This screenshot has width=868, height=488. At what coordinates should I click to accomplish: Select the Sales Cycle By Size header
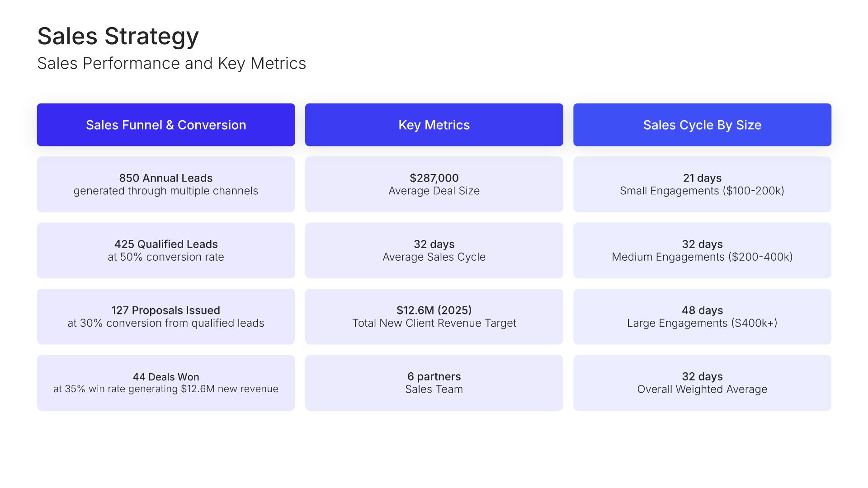tap(702, 125)
